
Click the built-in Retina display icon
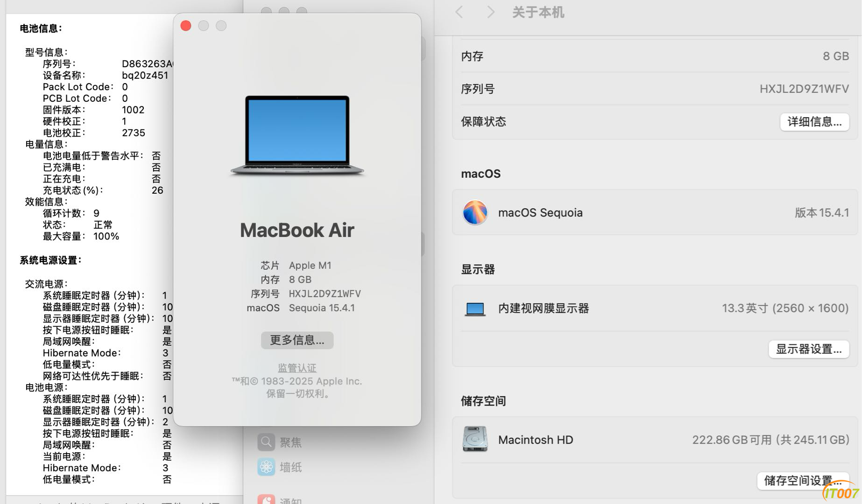coord(475,308)
